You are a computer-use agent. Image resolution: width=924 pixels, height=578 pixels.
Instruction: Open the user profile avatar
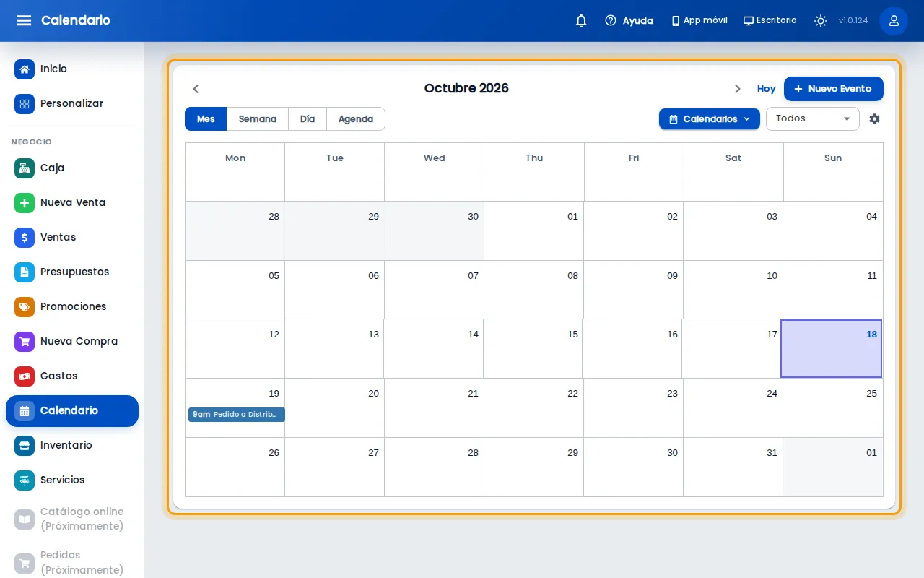(x=894, y=20)
